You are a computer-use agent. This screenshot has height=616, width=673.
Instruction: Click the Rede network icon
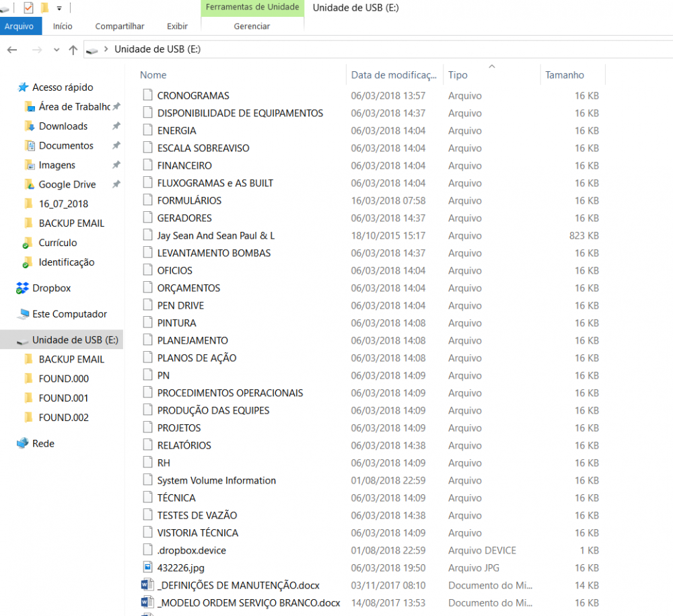click(23, 444)
